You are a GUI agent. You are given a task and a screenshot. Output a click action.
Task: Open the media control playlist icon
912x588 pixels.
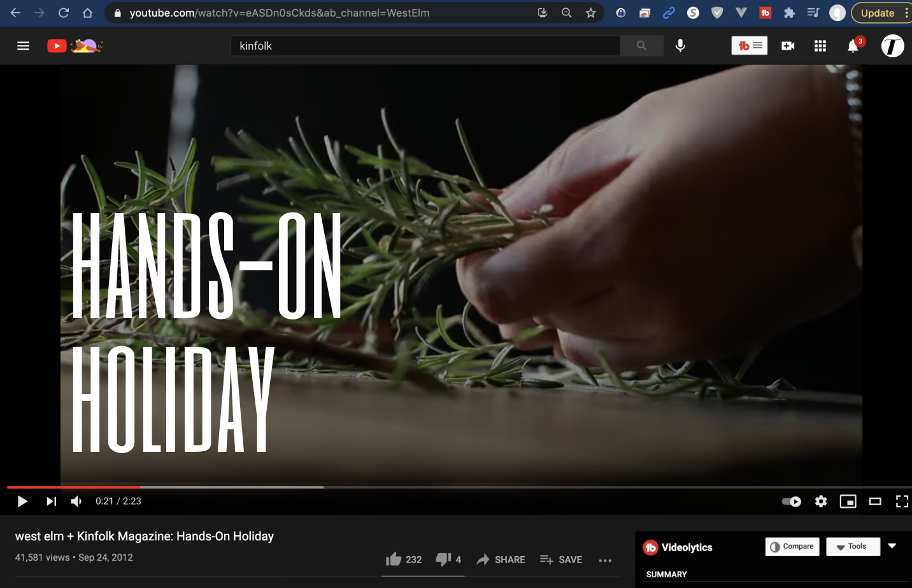tap(813, 13)
